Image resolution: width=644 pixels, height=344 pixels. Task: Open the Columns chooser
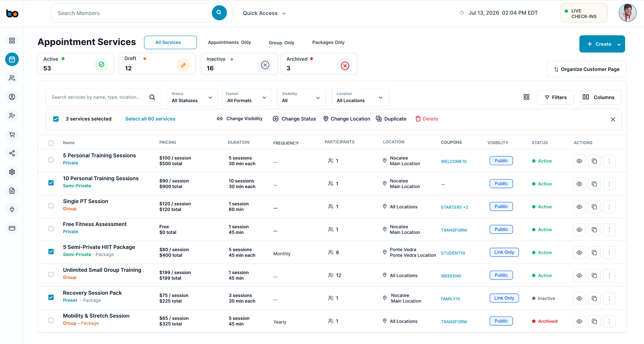pos(600,97)
